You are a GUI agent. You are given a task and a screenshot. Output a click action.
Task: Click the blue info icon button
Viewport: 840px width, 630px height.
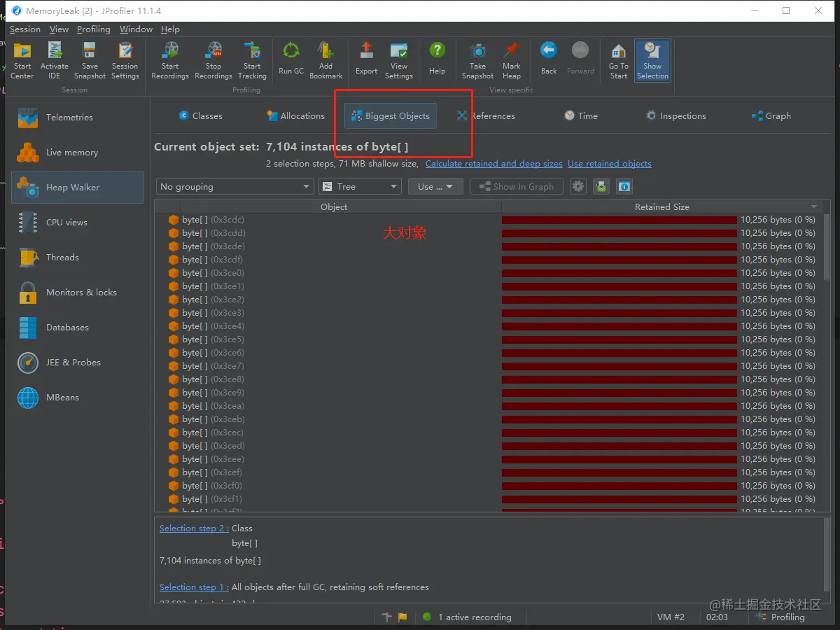tap(624, 187)
